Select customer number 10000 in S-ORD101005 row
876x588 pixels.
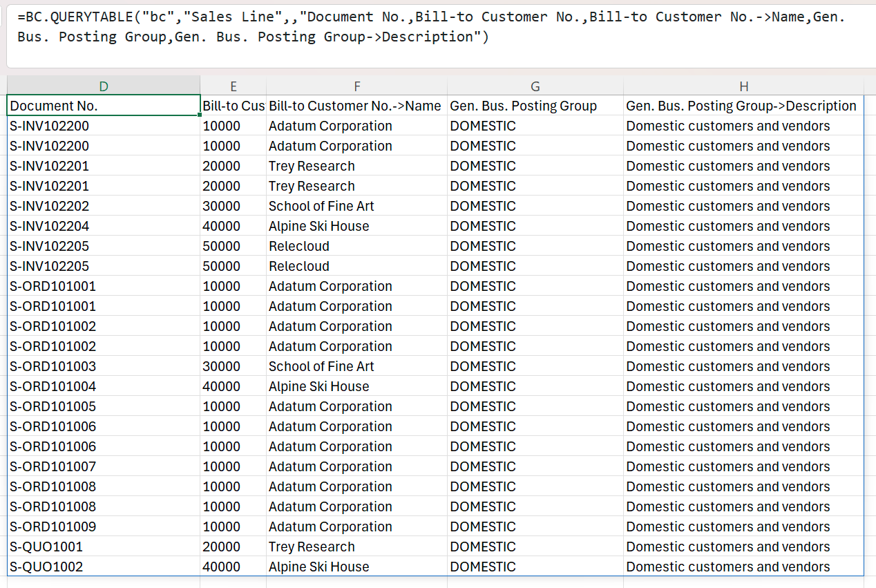tap(234, 406)
